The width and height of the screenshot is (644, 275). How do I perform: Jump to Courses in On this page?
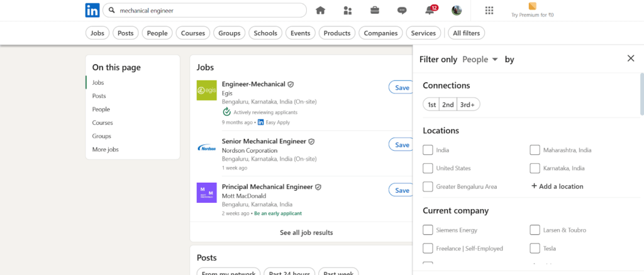click(x=103, y=123)
